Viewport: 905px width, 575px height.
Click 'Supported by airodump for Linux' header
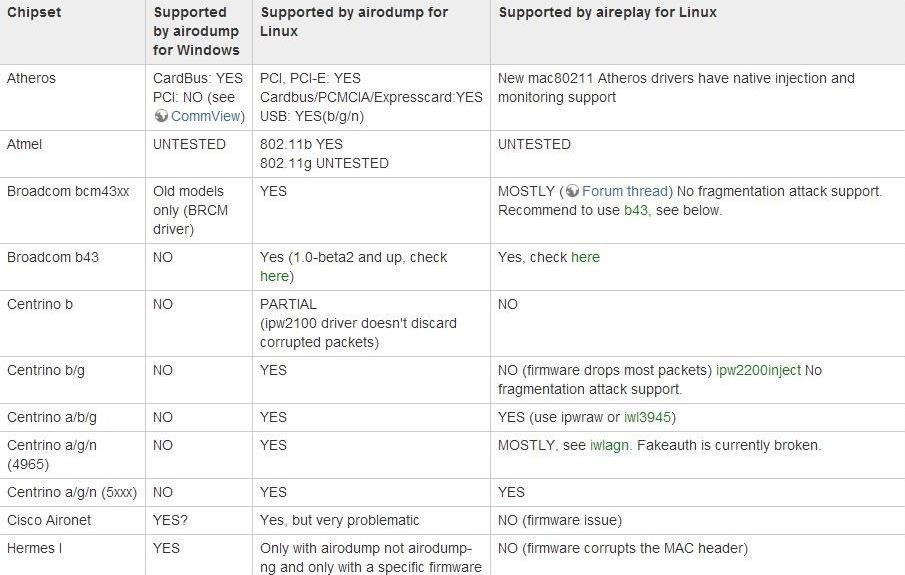[x=354, y=21]
